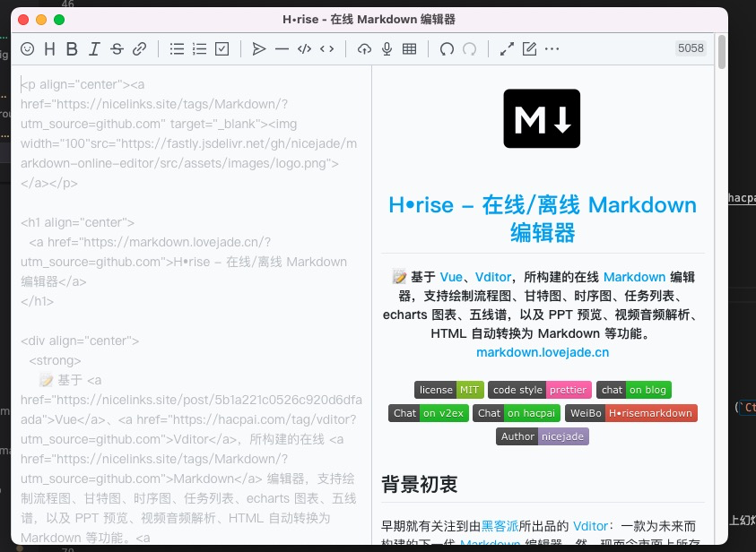Insert an ordered list
Screen dimensions: 756x552
tap(199, 49)
